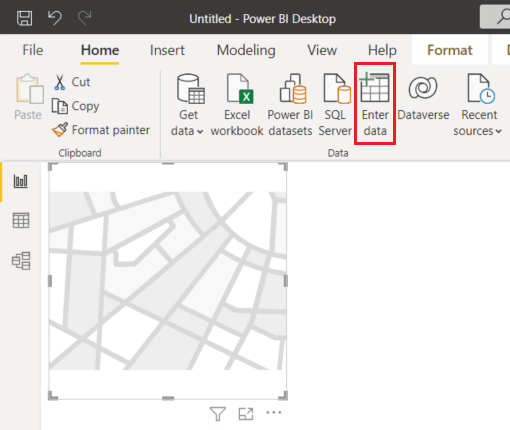Screen dimensions: 510x430
Task: Switch to the Home ribbon tab
Action: (100, 50)
